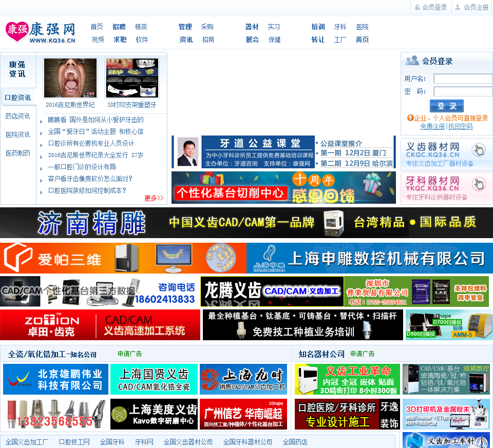Open 个性化基台切削中心 十周年 banner
This screenshot has width=493, height=448.
(x=283, y=187)
